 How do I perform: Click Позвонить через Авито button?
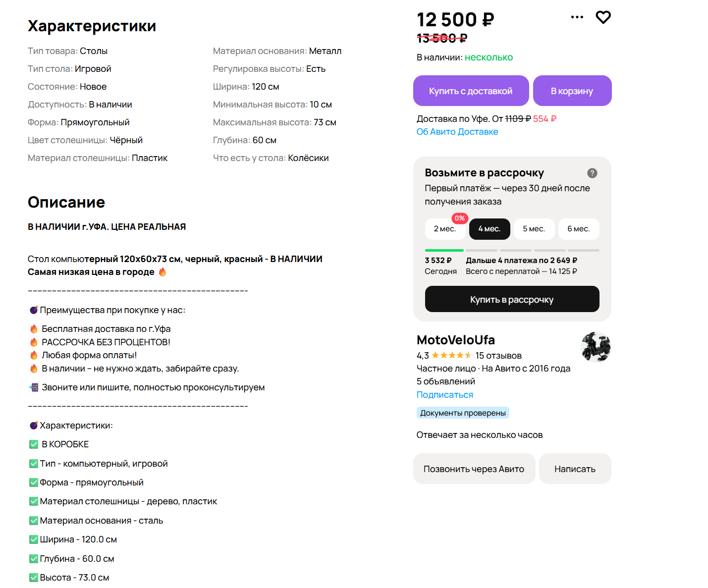pos(474,469)
